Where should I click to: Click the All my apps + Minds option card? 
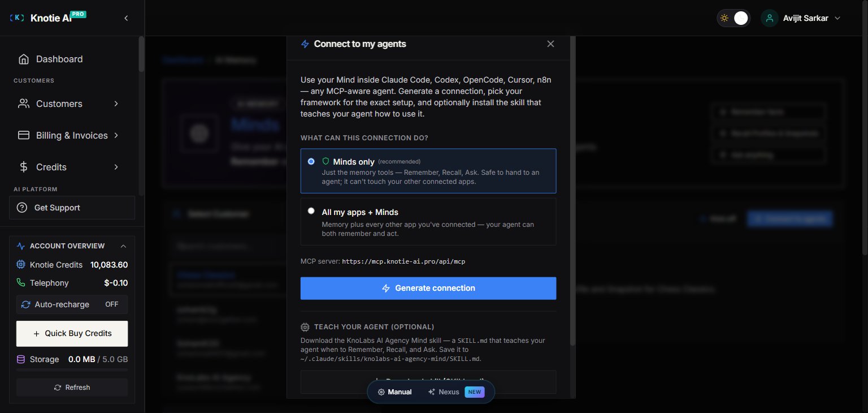click(x=428, y=221)
